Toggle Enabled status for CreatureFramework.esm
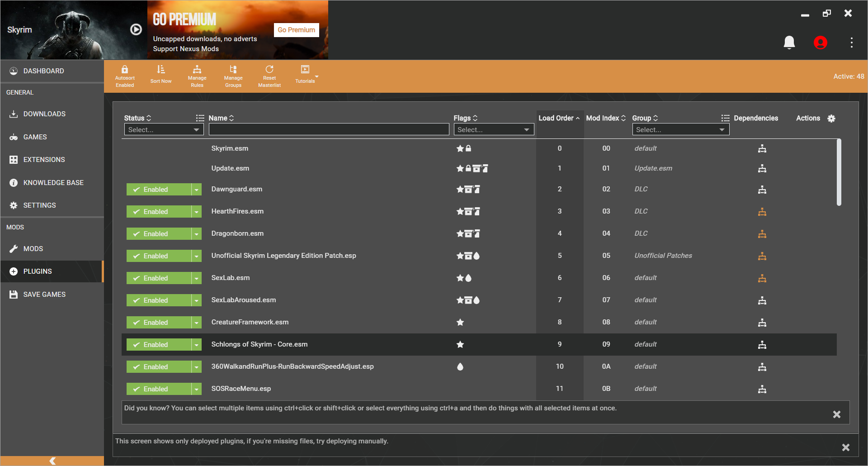Image resolution: width=868 pixels, height=466 pixels. point(159,323)
